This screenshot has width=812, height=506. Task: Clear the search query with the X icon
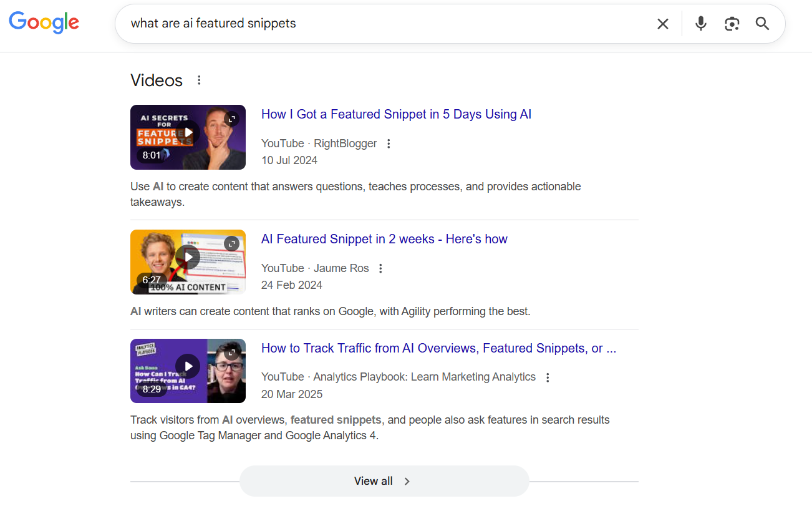tap(662, 23)
